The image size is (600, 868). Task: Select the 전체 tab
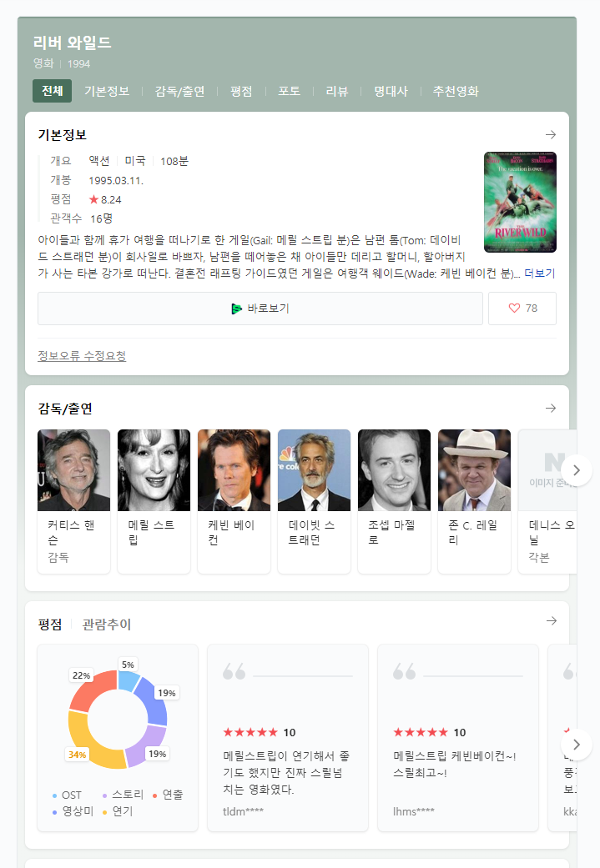[x=52, y=91]
